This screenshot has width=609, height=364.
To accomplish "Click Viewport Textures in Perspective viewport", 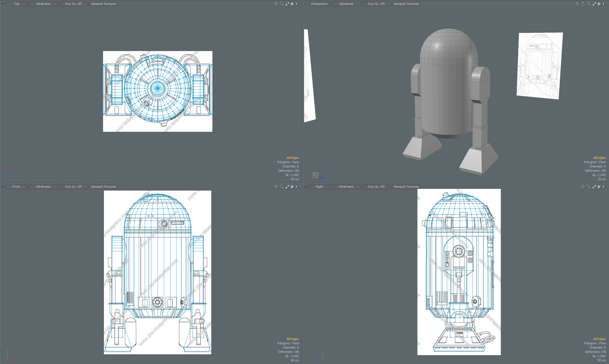I will (x=406, y=4).
